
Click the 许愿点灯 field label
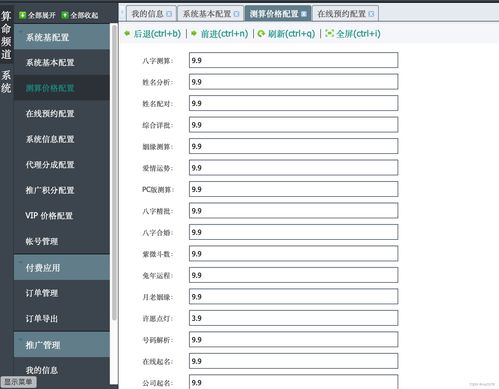(x=158, y=319)
